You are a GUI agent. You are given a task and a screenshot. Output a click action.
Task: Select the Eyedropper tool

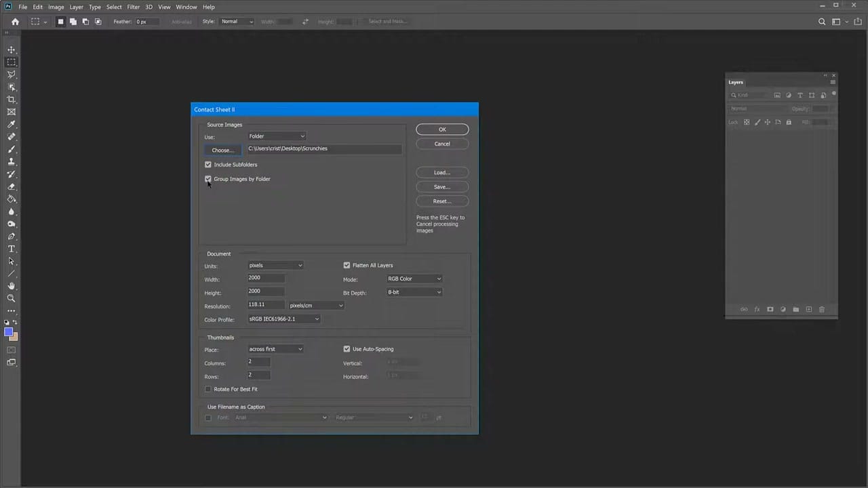[11, 124]
